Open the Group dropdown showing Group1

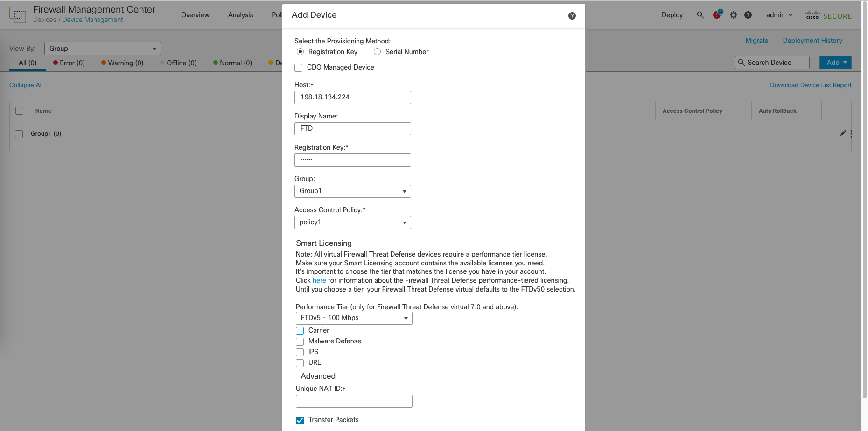352,191
